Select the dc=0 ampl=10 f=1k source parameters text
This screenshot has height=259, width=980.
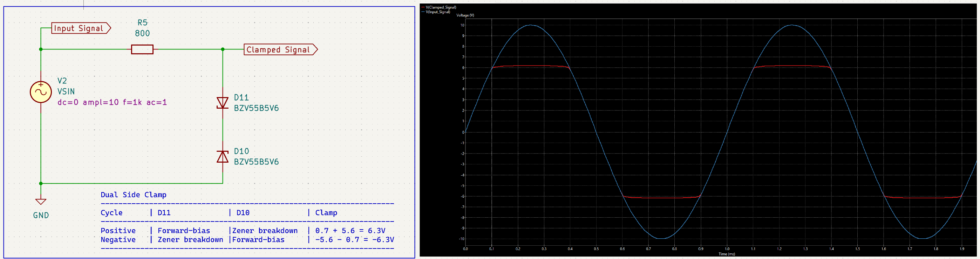pyautogui.click(x=112, y=102)
